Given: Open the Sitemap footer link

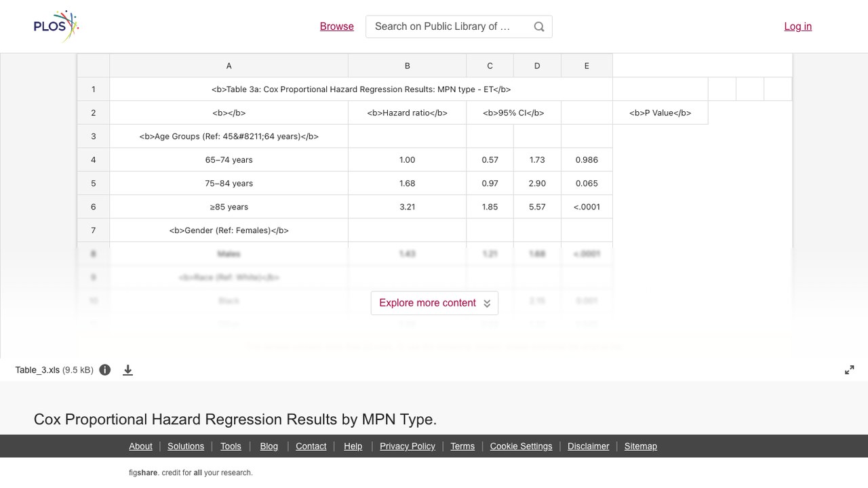Looking at the screenshot, I should (641, 446).
